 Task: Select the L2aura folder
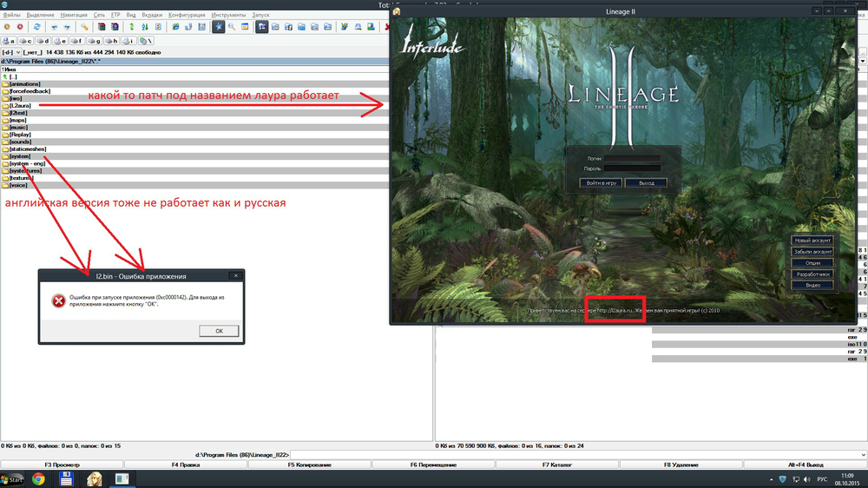[x=21, y=106]
